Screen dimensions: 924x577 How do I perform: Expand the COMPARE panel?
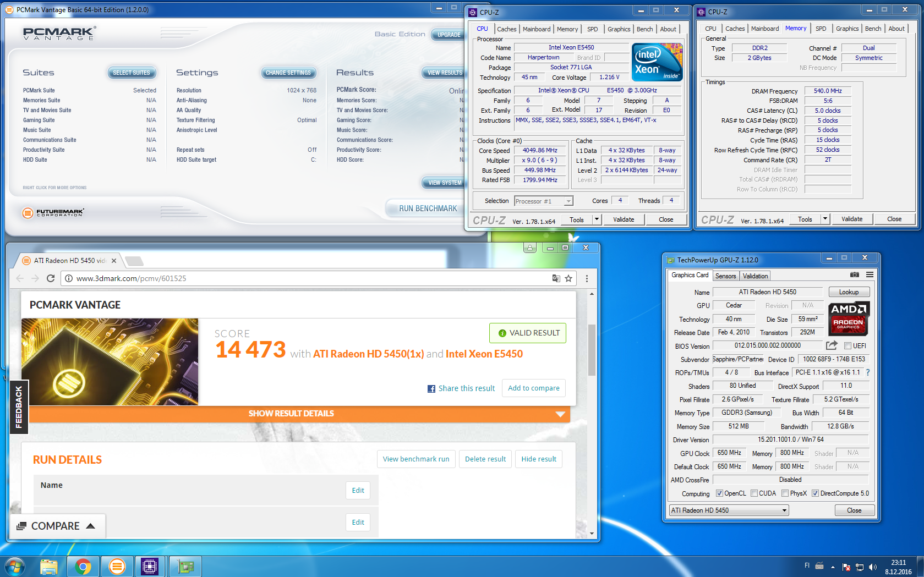point(57,526)
